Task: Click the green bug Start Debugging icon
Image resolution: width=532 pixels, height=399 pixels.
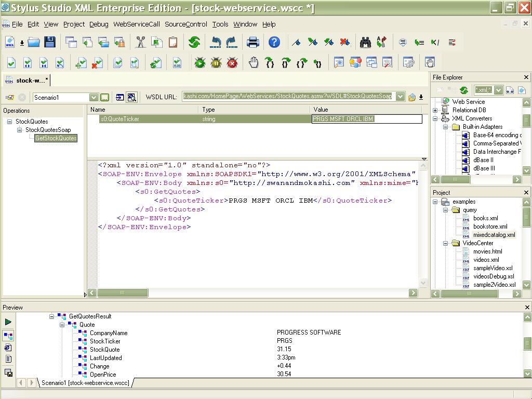Action: (x=200, y=63)
